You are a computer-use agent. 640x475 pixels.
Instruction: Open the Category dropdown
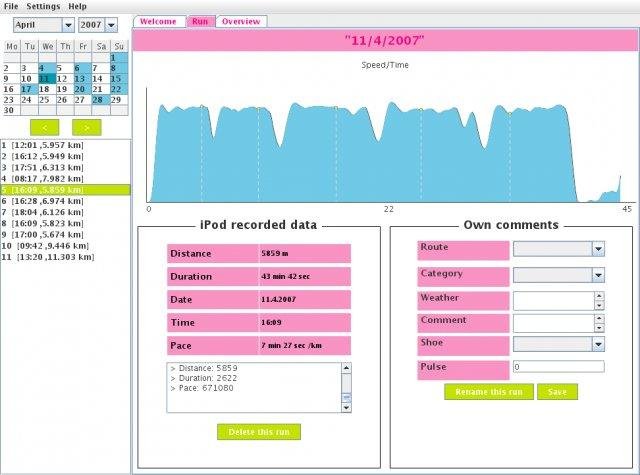pos(559,275)
